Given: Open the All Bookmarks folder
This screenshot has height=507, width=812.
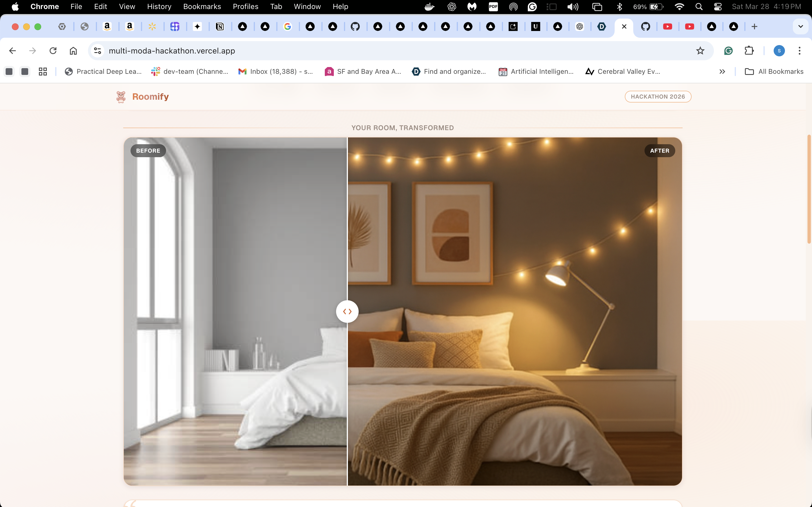Looking at the screenshot, I should 774,72.
